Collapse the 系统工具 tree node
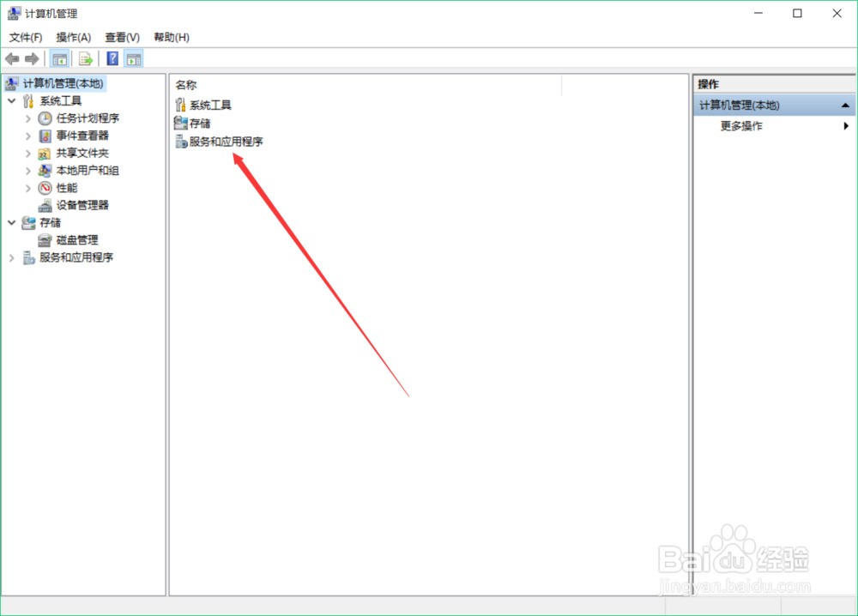The image size is (858, 616). point(11,100)
